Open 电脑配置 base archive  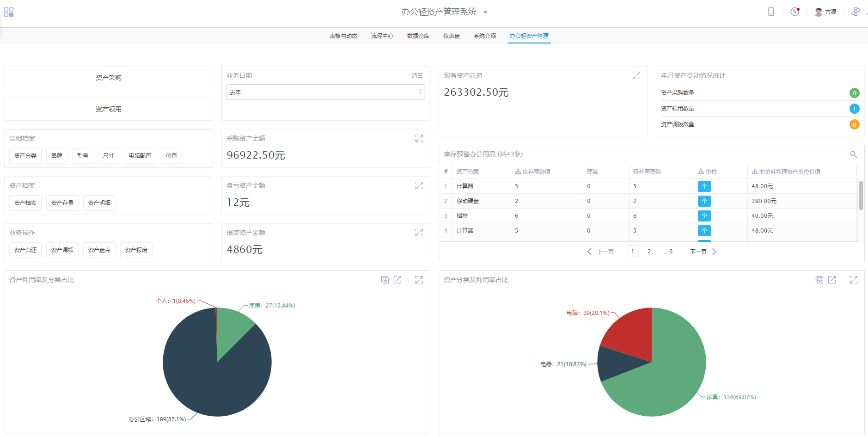[x=140, y=156]
